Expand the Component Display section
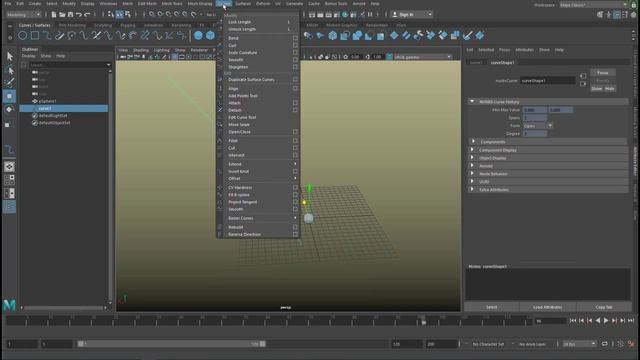The height and width of the screenshot is (360, 640). point(547,150)
